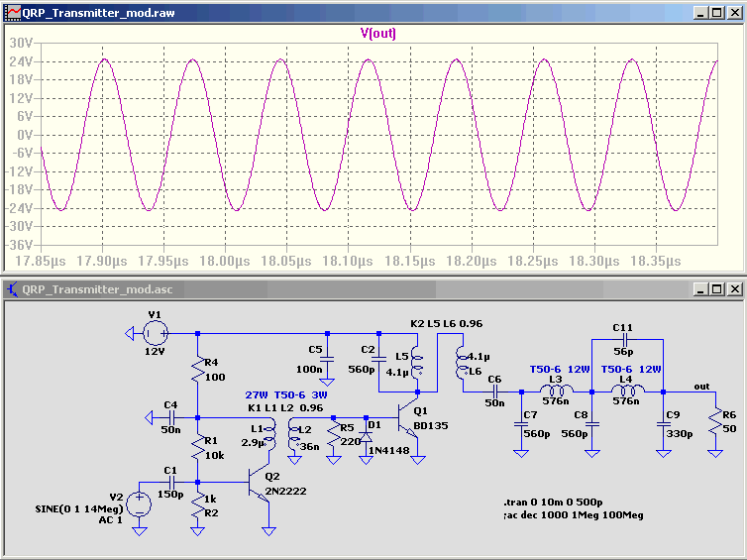Select the V2 sine source symbol

click(x=140, y=503)
